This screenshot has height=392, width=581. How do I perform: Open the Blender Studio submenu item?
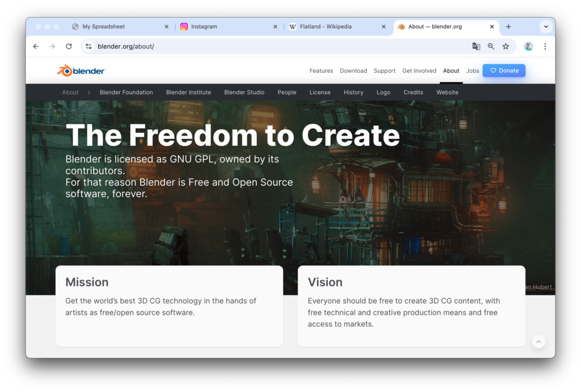point(244,92)
